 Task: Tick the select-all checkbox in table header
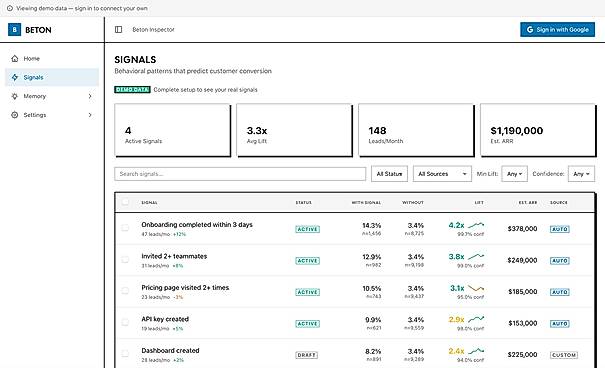coord(125,202)
